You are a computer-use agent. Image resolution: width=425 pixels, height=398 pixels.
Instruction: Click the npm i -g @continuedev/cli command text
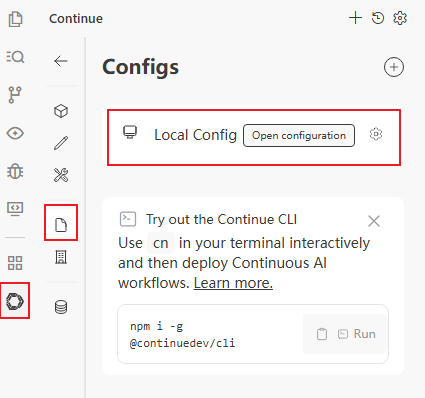pos(183,334)
